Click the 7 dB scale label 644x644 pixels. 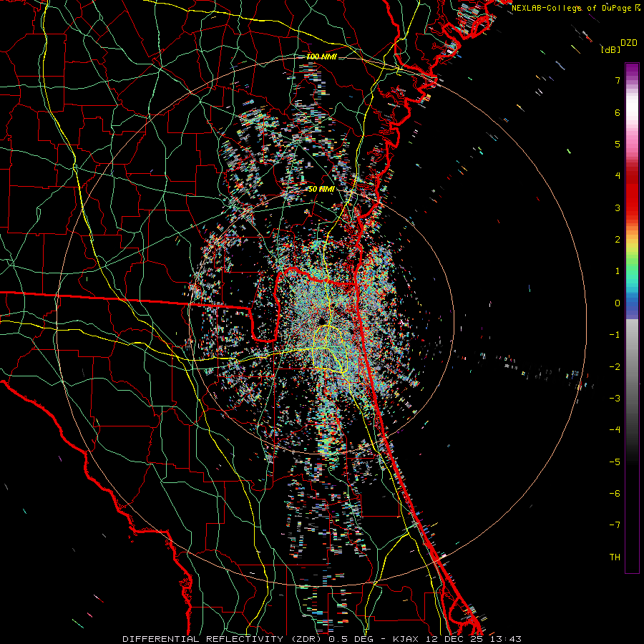tap(618, 80)
